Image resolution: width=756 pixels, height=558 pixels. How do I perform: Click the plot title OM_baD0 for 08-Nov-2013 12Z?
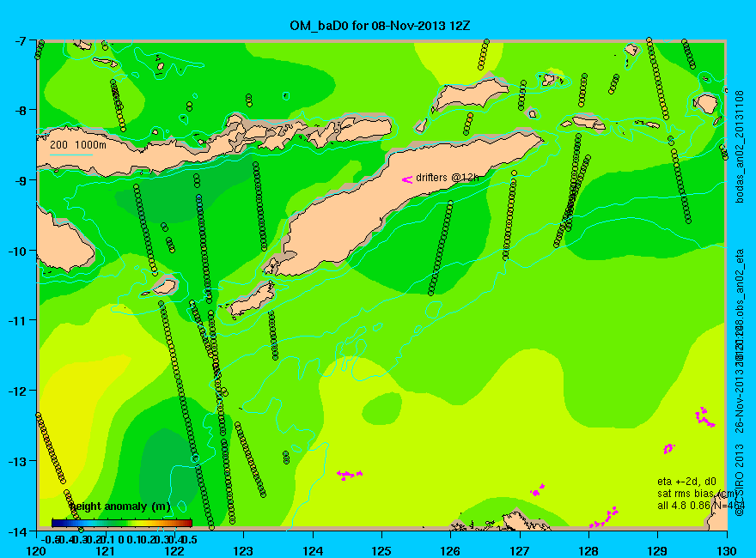[x=380, y=26]
